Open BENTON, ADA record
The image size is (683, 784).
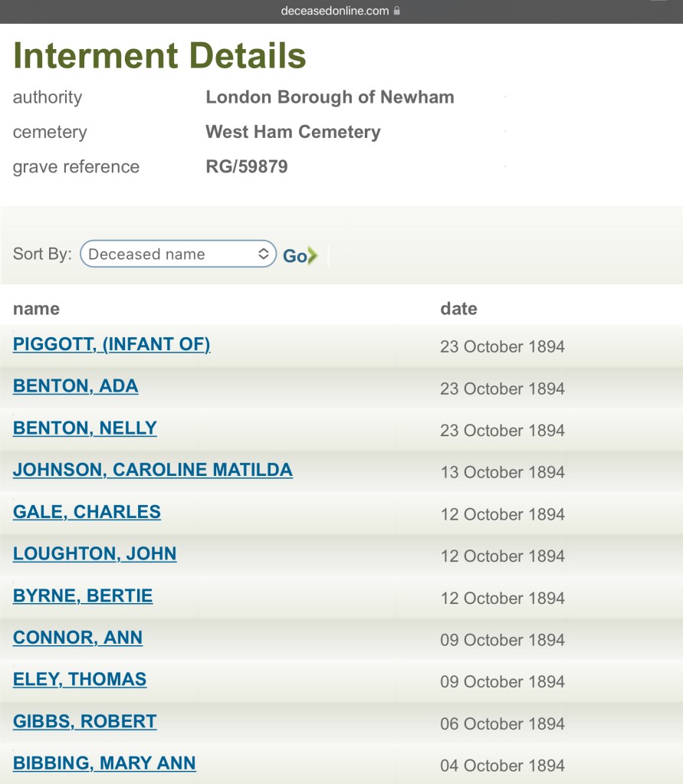click(76, 386)
